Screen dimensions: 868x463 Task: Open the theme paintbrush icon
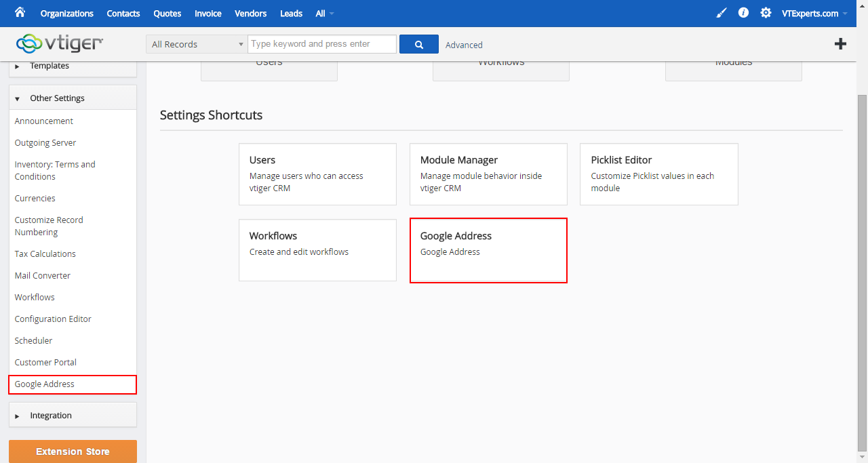[x=722, y=13]
